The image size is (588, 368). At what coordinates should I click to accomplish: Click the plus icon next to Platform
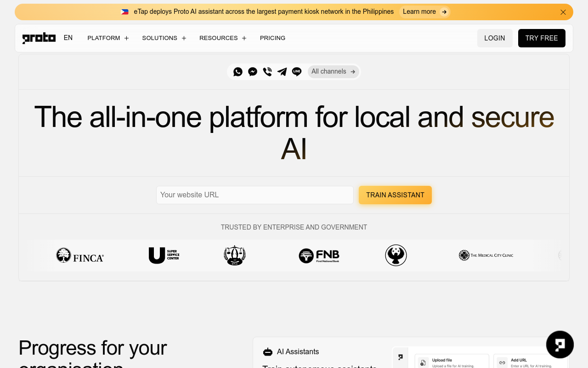pyautogui.click(x=126, y=38)
